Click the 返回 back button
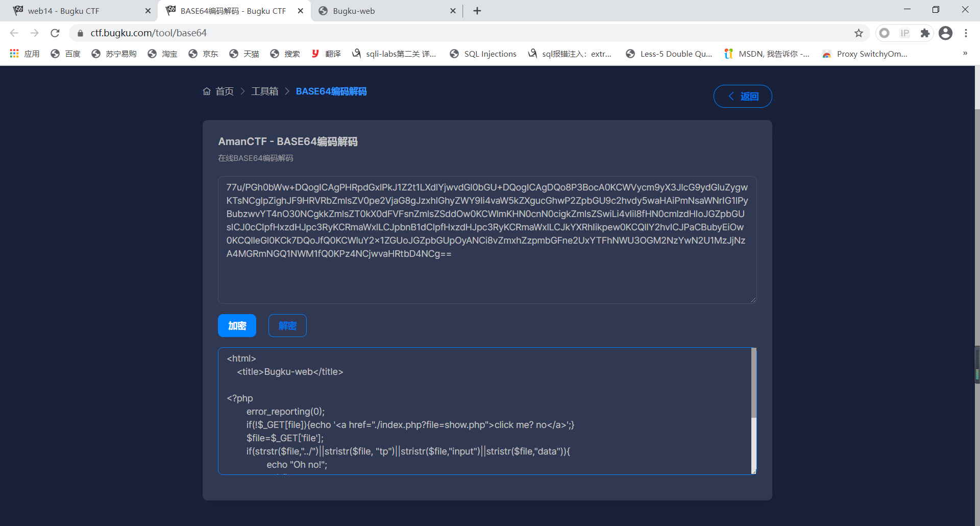 coord(742,97)
